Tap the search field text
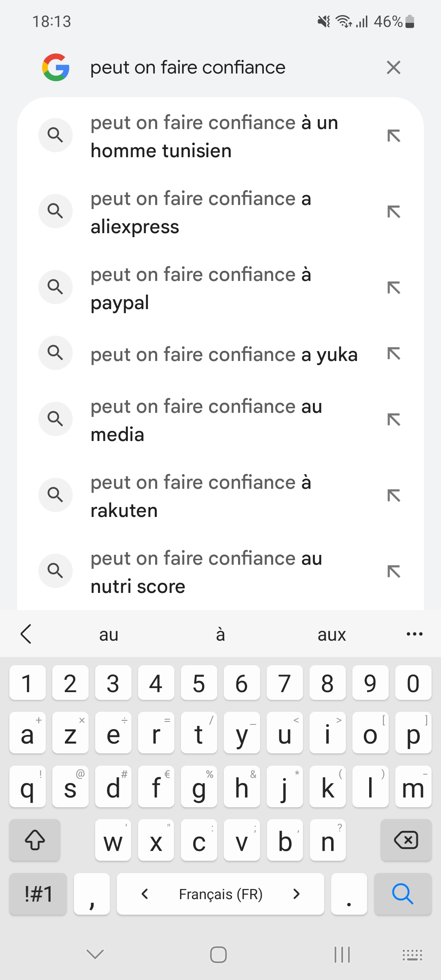Screen dimensions: 441x980 [x=188, y=67]
